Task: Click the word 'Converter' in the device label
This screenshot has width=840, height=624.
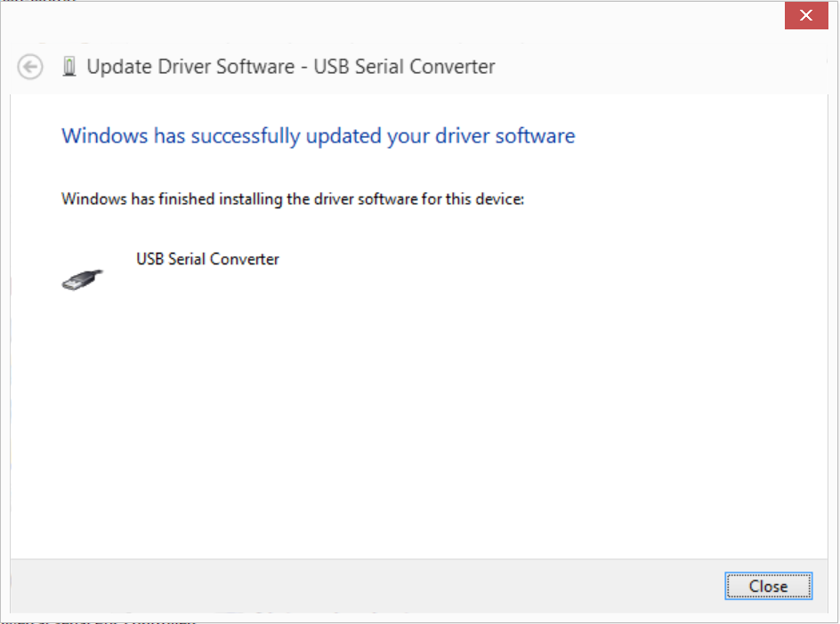Action: point(245,259)
